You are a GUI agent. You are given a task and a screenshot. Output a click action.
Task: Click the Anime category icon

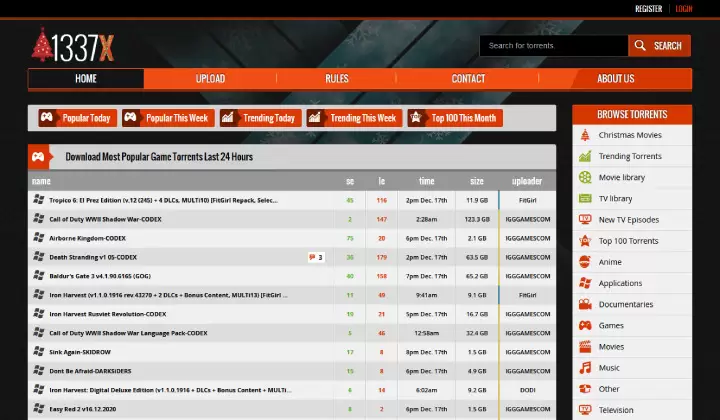(x=585, y=262)
